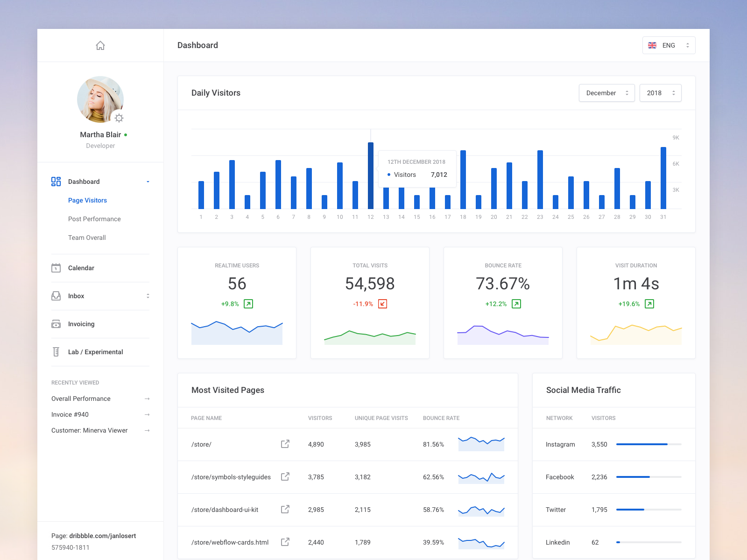This screenshot has width=747, height=560.
Task: Click Instagram visitors count 3,550
Action: [599, 444]
